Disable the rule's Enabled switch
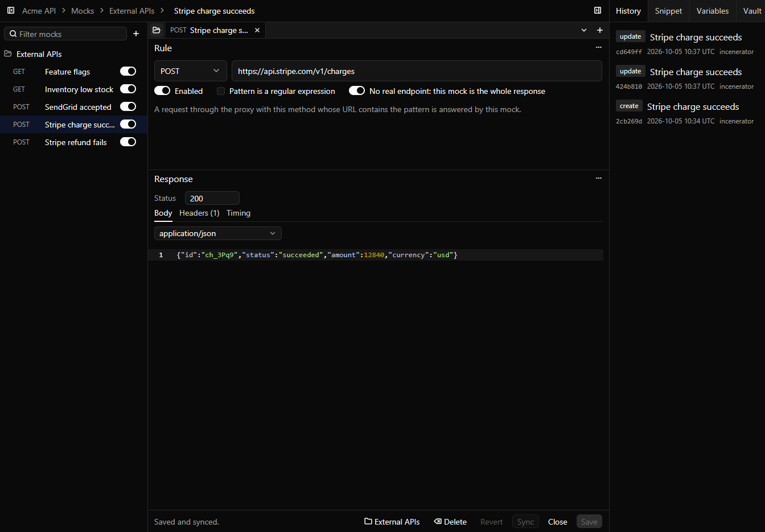Viewport: 765px width, 532px height. [162, 91]
